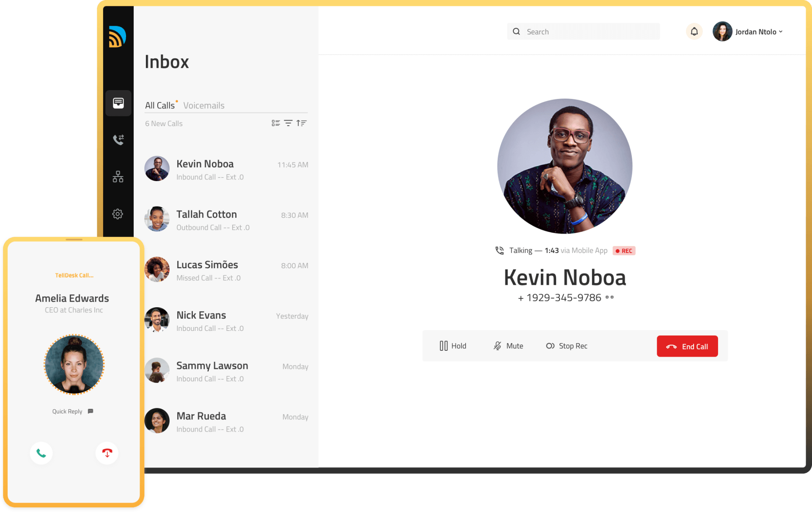The image size is (812, 512).
Task: Open the network hierarchy sidebar icon
Action: (x=118, y=177)
